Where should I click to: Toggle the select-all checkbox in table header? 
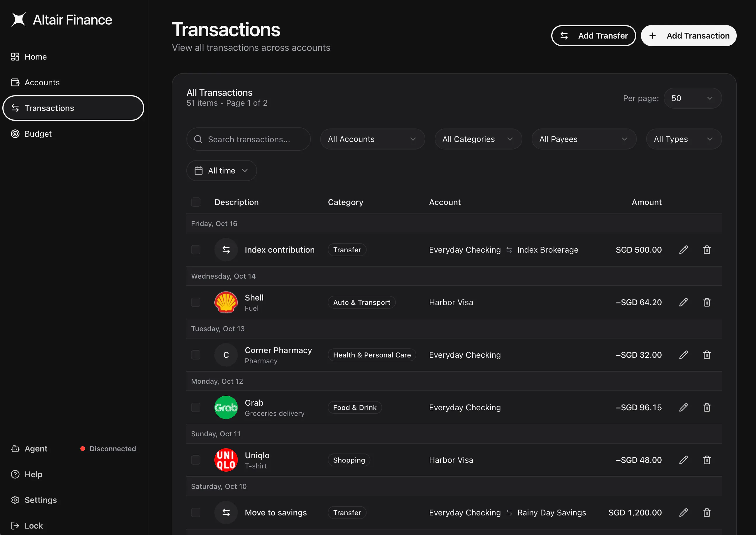click(196, 202)
